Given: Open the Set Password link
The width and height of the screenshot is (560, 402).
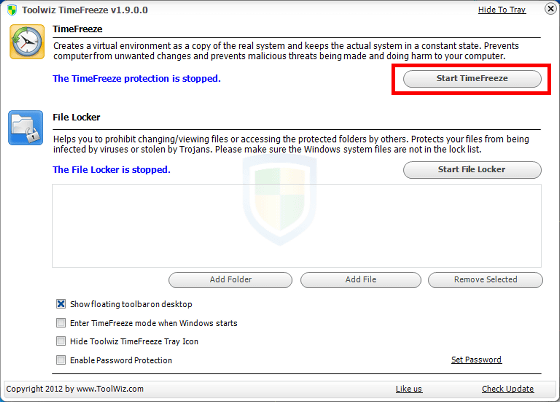Looking at the screenshot, I should [476, 360].
